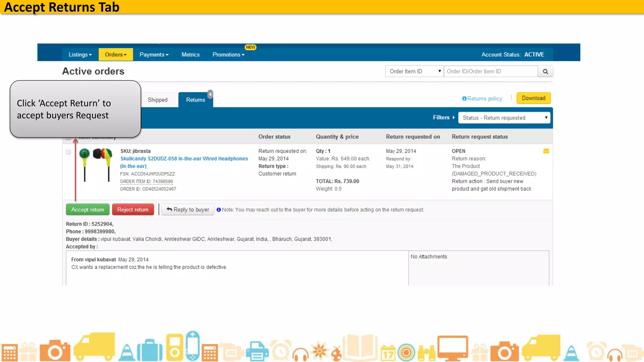Screen dimensions: 644x362
Task: Click the search magnifier icon button
Action: (545, 71)
